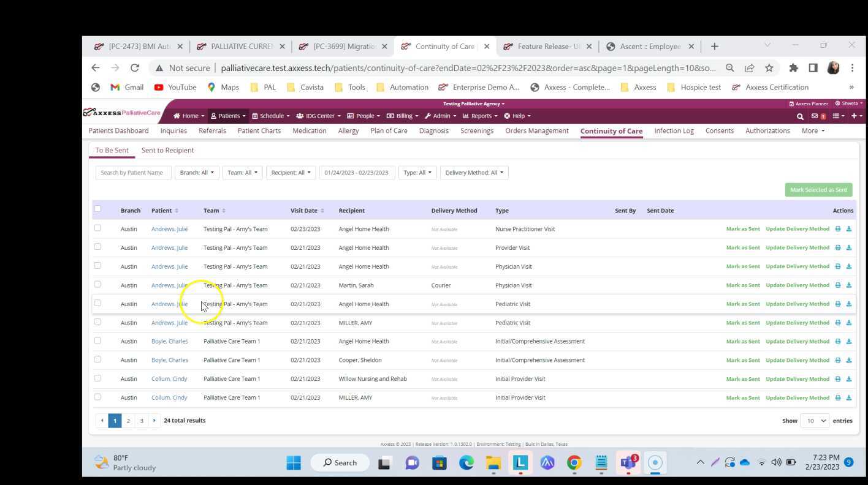Click the Search by Patient Name field
Viewport: 868px width, 485px height.
click(x=133, y=173)
